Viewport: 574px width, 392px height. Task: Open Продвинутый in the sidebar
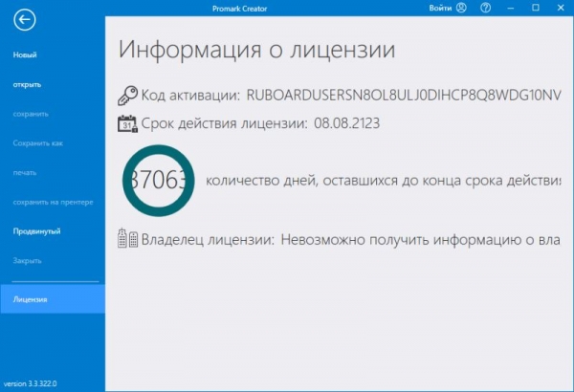tap(36, 231)
